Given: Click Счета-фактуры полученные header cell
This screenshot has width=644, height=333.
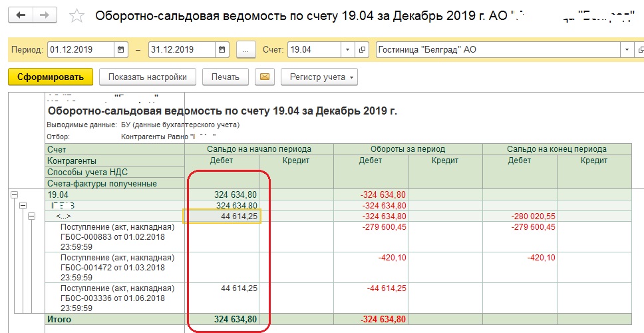Looking at the screenshot, I should pos(115,183).
